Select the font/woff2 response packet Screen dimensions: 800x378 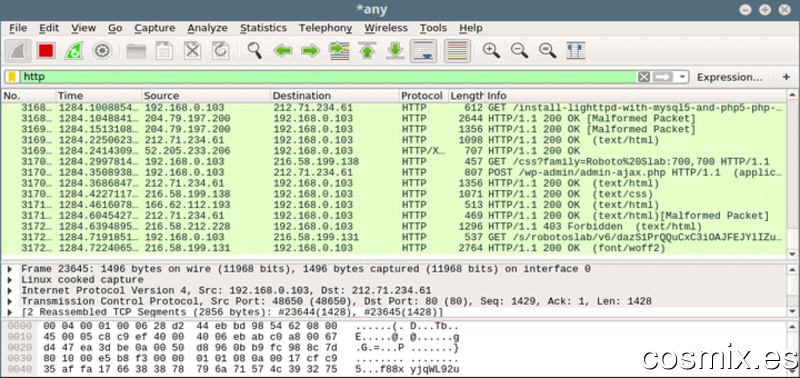[x=393, y=248]
